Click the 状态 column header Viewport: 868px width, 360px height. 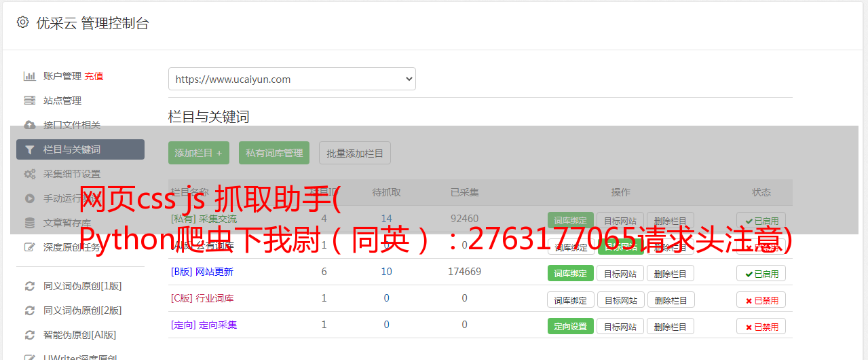[761, 192]
